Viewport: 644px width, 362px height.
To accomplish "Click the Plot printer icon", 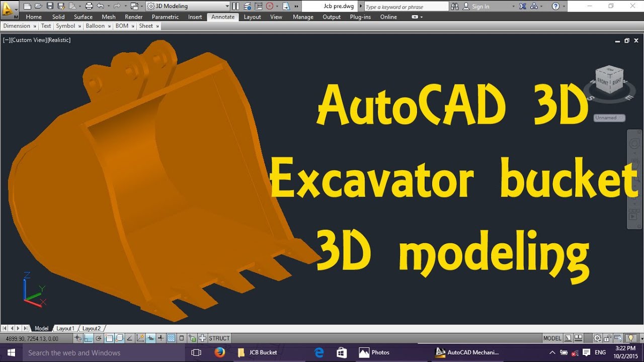I will pos(89,6).
